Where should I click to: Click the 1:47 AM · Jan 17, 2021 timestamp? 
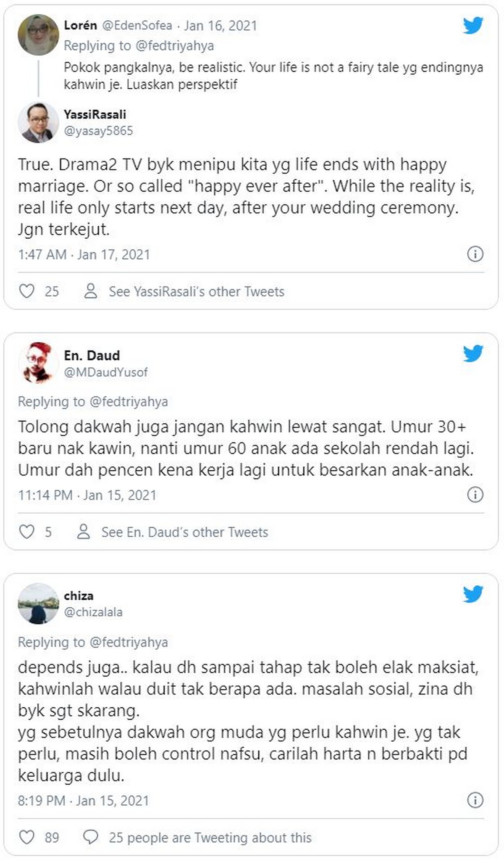[84, 255]
